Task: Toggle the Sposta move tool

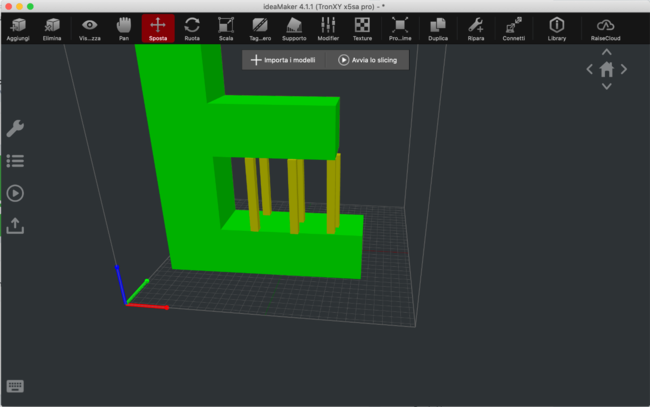Action: [x=157, y=27]
